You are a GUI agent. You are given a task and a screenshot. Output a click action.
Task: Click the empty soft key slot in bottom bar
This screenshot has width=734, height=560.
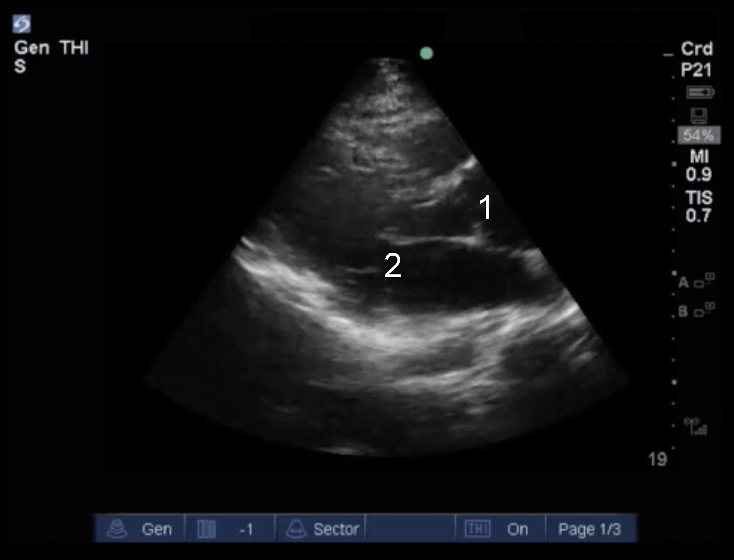tap(410, 529)
